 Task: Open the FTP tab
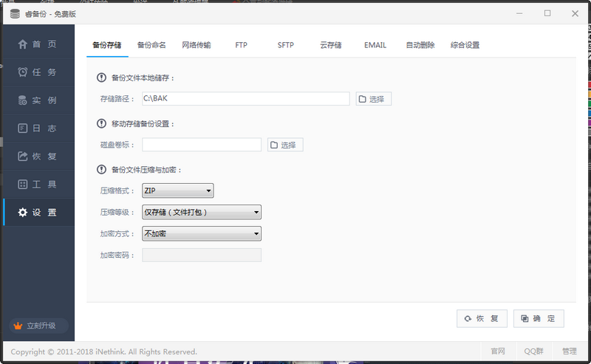click(242, 45)
